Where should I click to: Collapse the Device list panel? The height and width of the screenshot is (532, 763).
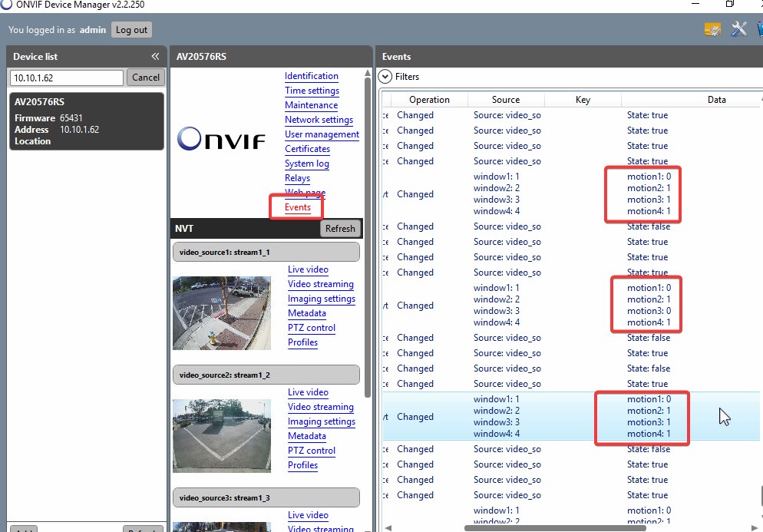coord(155,56)
